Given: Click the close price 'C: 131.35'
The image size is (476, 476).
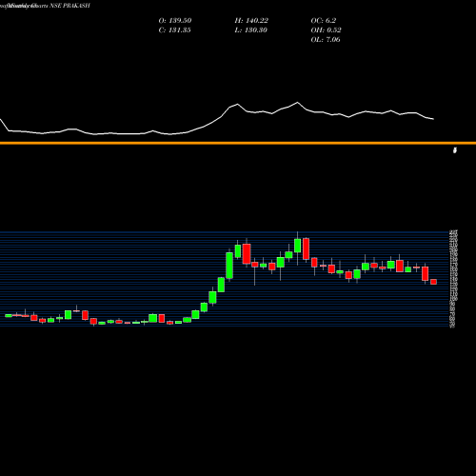Looking at the screenshot, I should [174, 30].
